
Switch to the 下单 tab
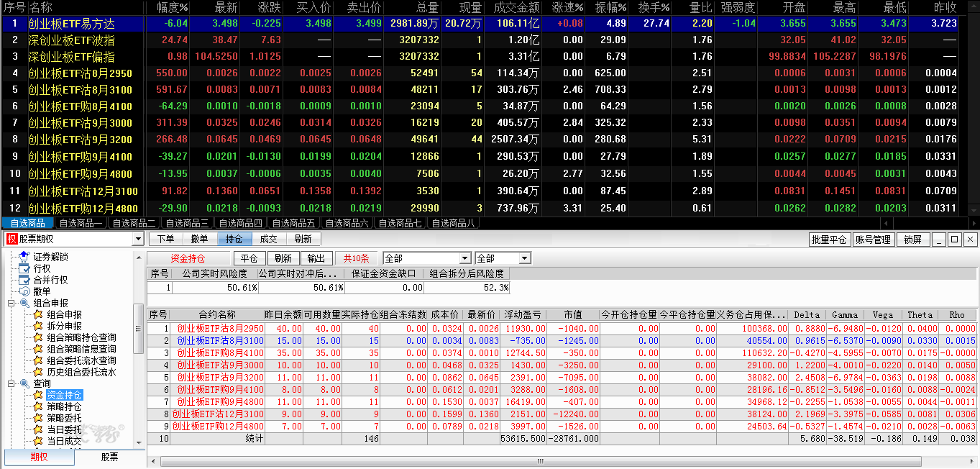click(165, 239)
